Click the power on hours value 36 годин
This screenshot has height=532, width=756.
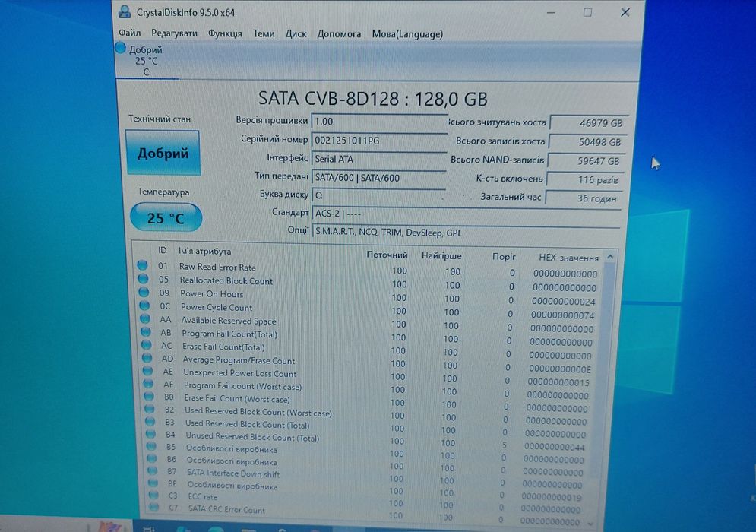583,198
